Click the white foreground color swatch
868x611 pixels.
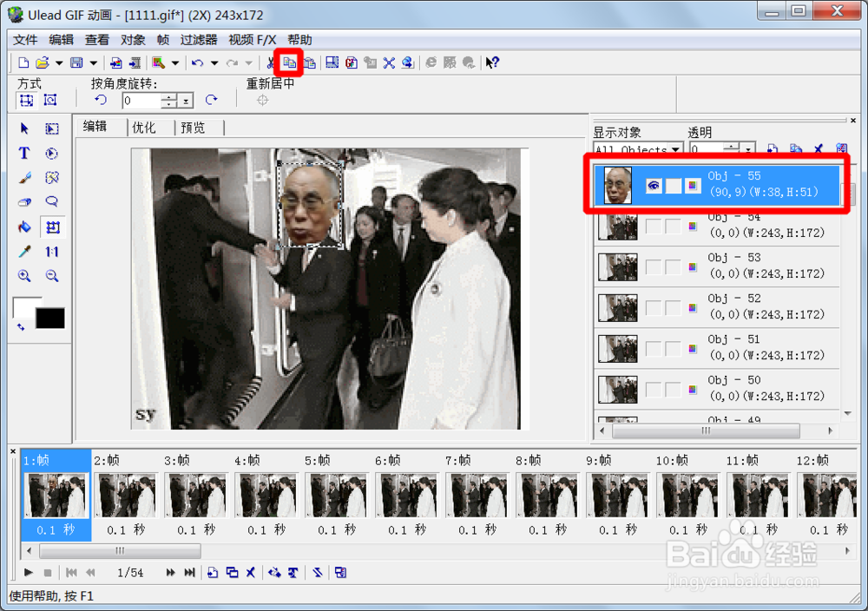click(x=23, y=306)
